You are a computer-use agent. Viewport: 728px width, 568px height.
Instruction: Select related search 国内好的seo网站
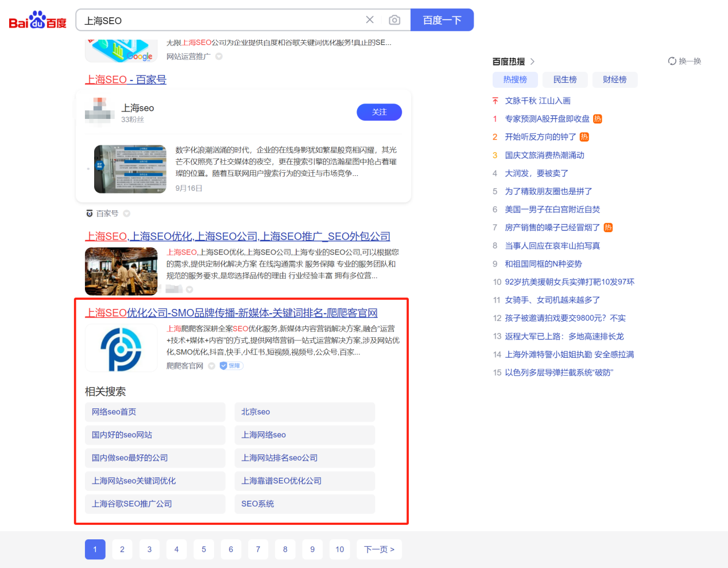pyautogui.click(x=155, y=435)
